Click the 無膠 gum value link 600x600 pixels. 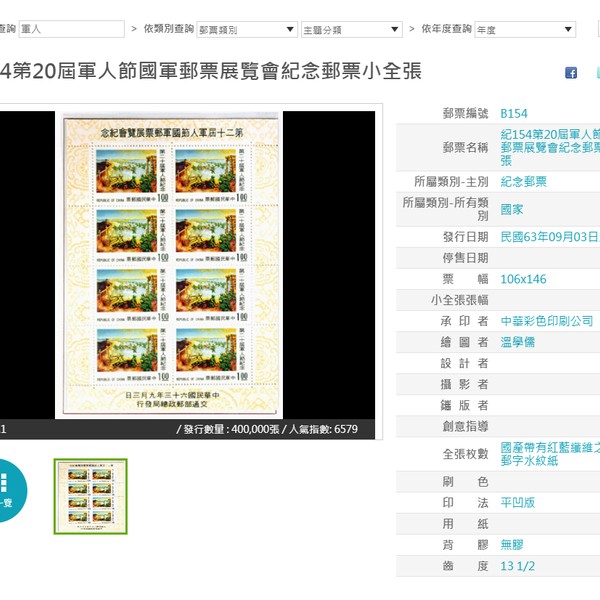tap(512, 545)
